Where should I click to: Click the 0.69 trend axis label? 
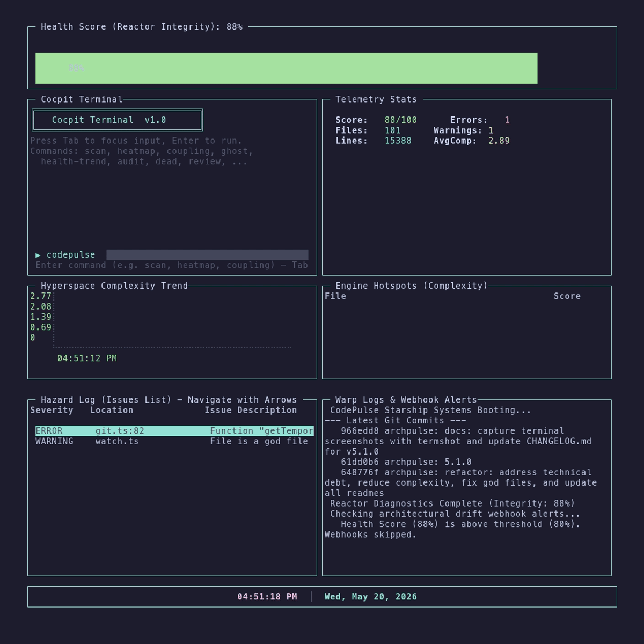point(41,327)
